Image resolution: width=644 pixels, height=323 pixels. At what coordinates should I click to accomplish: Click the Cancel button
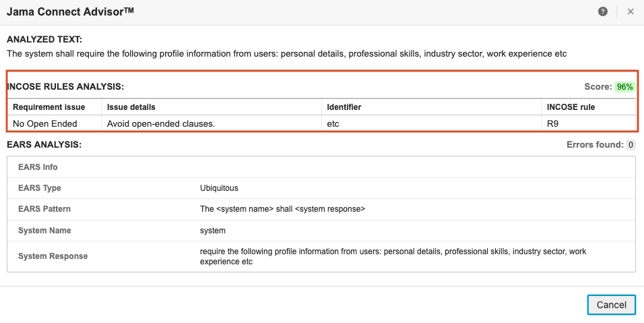pyautogui.click(x=611, y=305)
